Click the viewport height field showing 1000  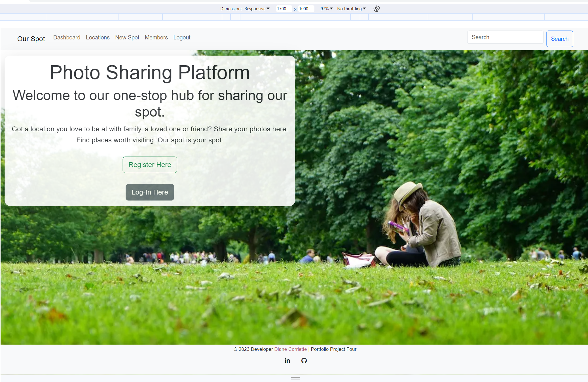tap(306, 9)
